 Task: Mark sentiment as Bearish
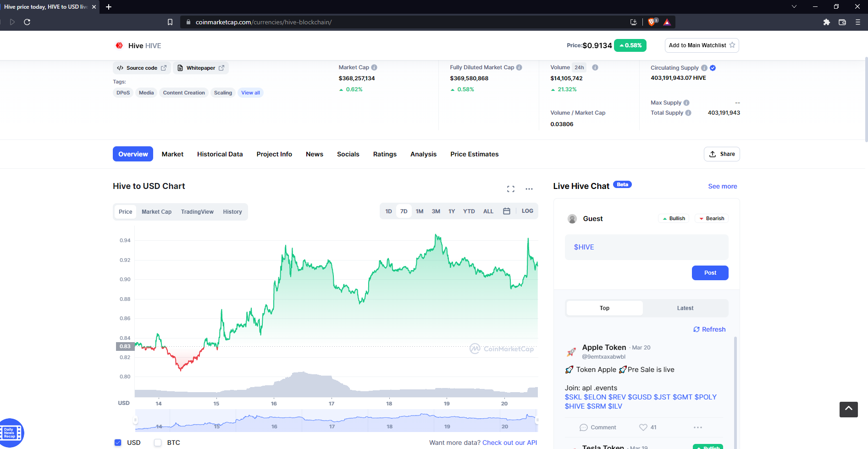pyautogui.click(x=712, y=218)
